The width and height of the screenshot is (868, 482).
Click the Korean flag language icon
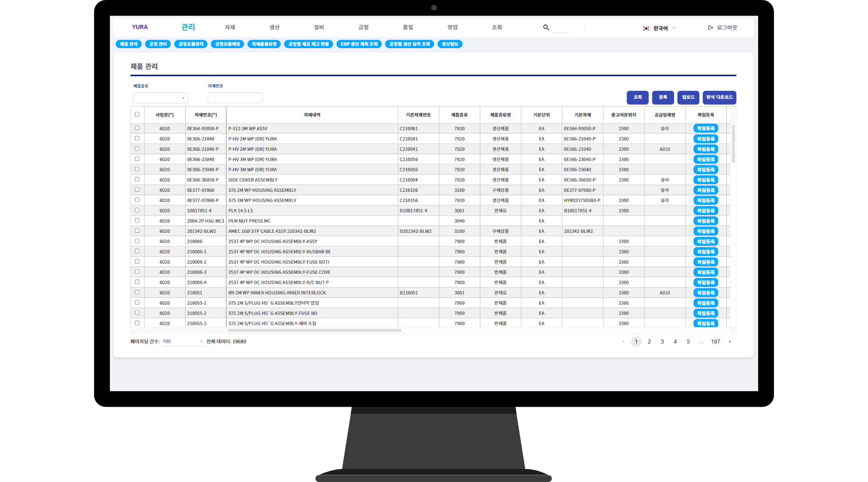646,28
